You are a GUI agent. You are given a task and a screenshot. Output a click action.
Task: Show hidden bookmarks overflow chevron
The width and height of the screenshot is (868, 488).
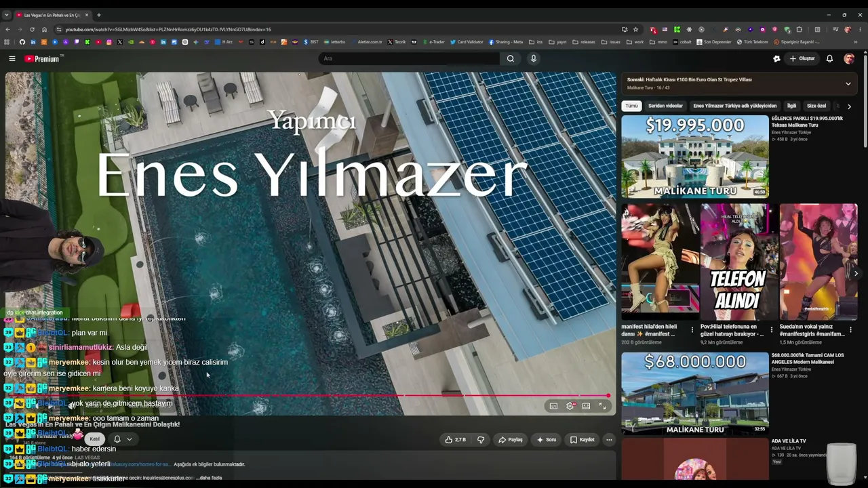click(856, 42)
